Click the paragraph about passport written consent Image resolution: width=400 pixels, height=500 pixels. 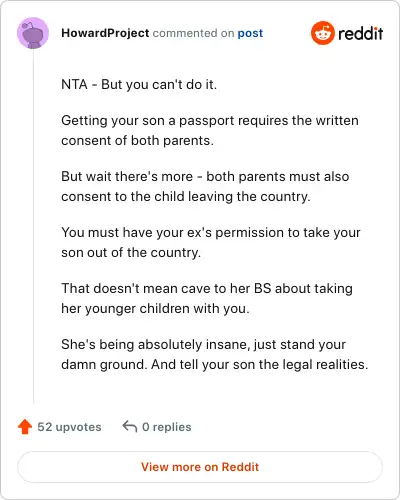[210, 130]
